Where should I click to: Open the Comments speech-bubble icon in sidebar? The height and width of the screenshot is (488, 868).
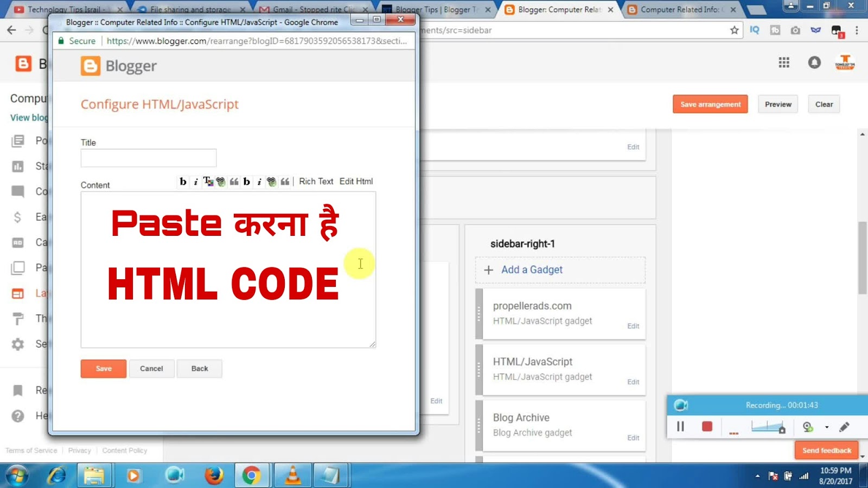(x=18, y=191)
